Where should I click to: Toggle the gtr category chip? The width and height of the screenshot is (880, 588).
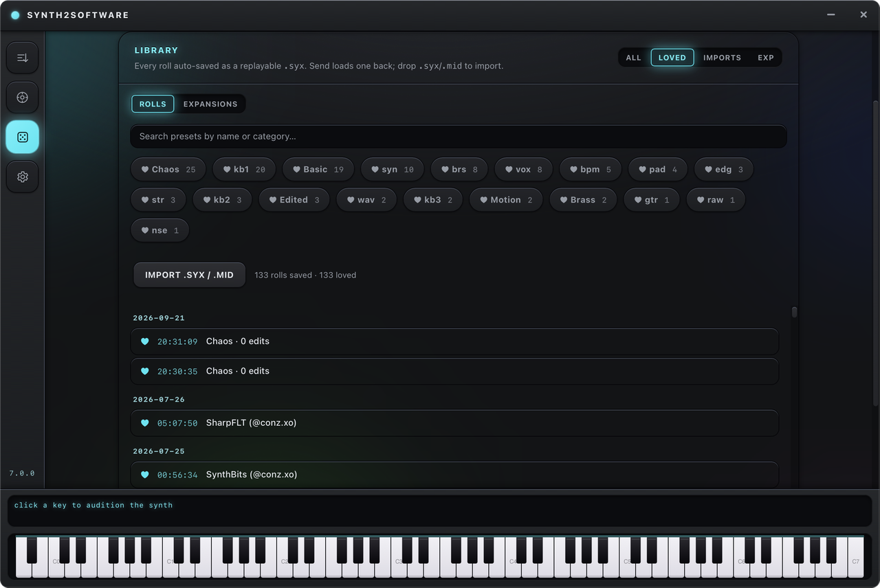point(652,200)
